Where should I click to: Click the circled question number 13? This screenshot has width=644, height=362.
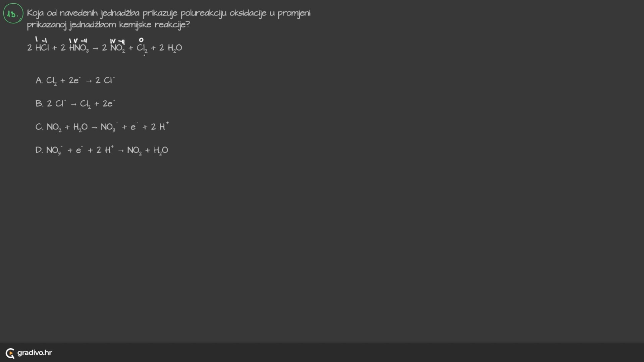(x=13, y=14)
